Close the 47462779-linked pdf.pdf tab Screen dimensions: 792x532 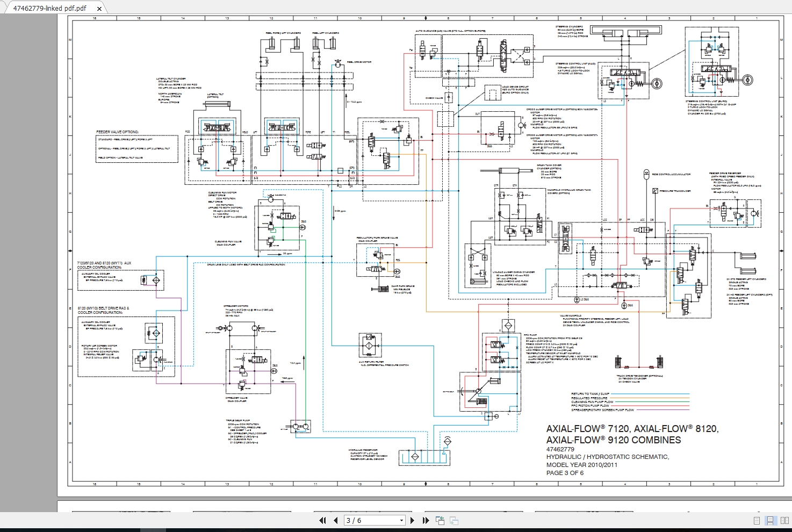98,9
